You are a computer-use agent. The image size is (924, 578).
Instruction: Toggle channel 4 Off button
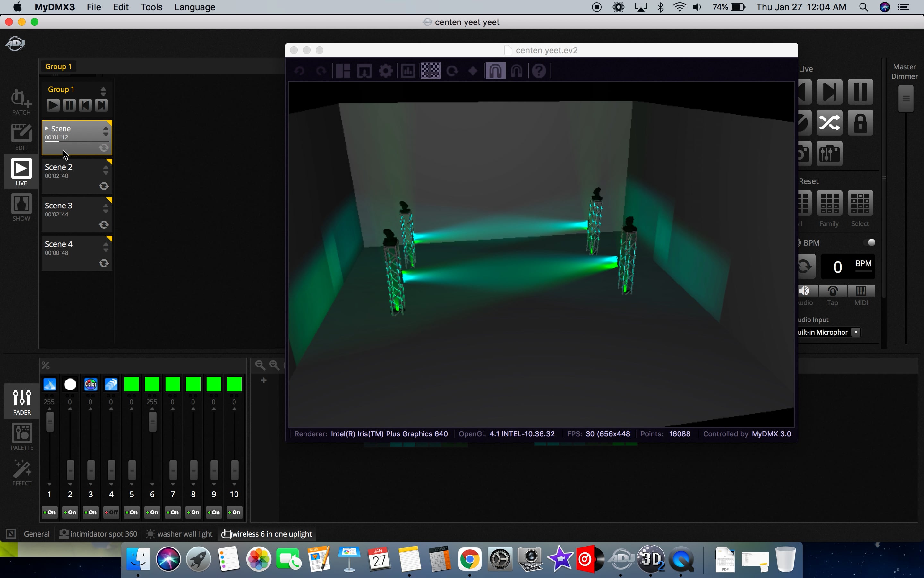[x=111, y=512]
